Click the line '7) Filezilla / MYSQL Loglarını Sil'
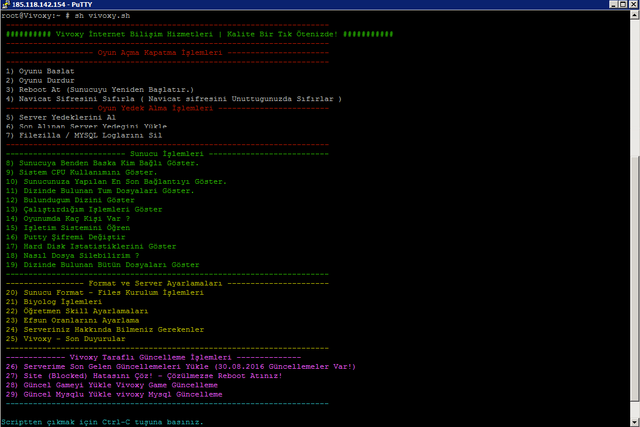 84,135
